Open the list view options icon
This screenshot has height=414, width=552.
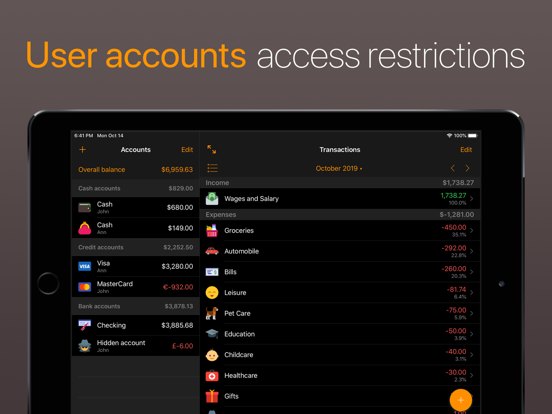tap(213, 168)
